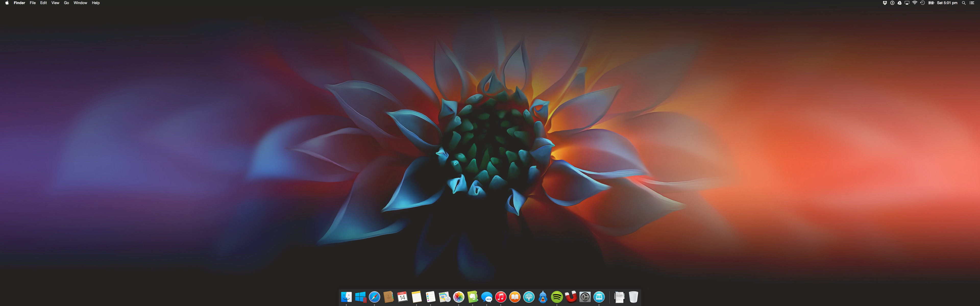Image resolution: width=980 pixels, height=306 pixels.
Task: Open Finder from the Dock
Action: (346, 297)
